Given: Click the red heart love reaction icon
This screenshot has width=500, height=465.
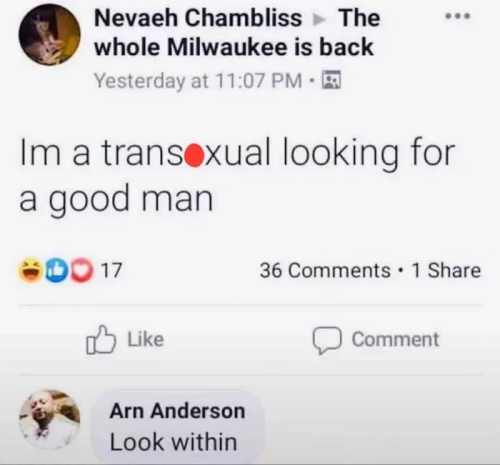Looking at the screenshot, I should pyautogui.click(x=81, y=270).
